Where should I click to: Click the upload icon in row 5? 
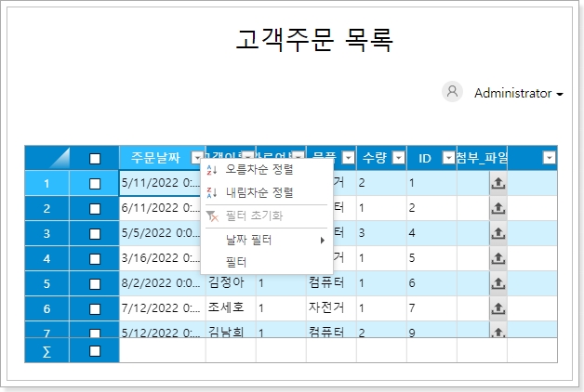pyautogui.click(x=498, y=282)
